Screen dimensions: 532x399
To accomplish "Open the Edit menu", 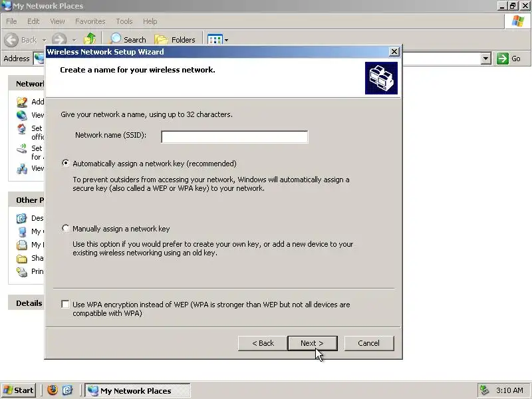I will (33, 21).
